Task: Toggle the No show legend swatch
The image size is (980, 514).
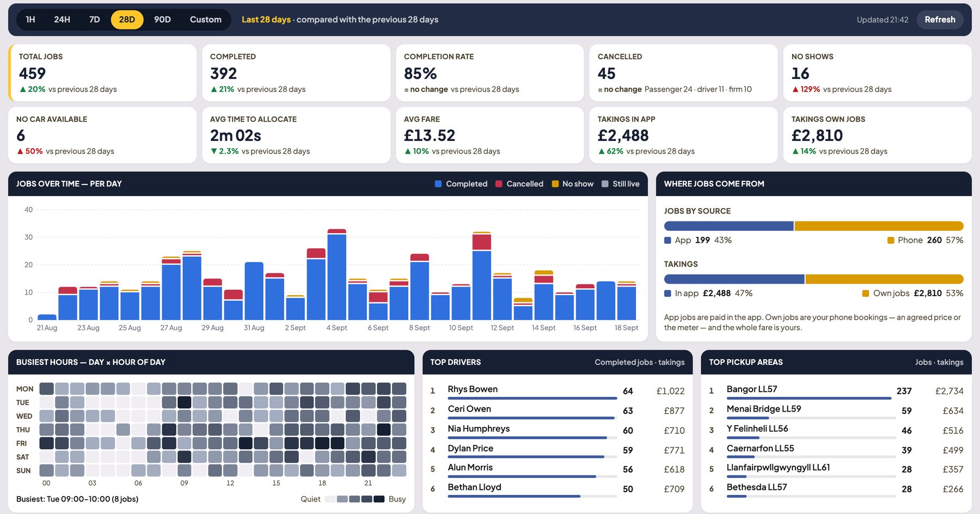Action: point(555,184)
